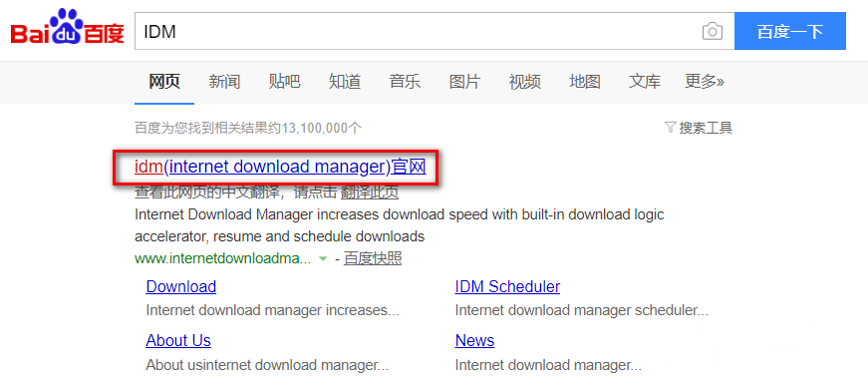Open the IDM Scheduler sublink
Viewport: 868px width, 389px height.
click(x=507, y=286)
